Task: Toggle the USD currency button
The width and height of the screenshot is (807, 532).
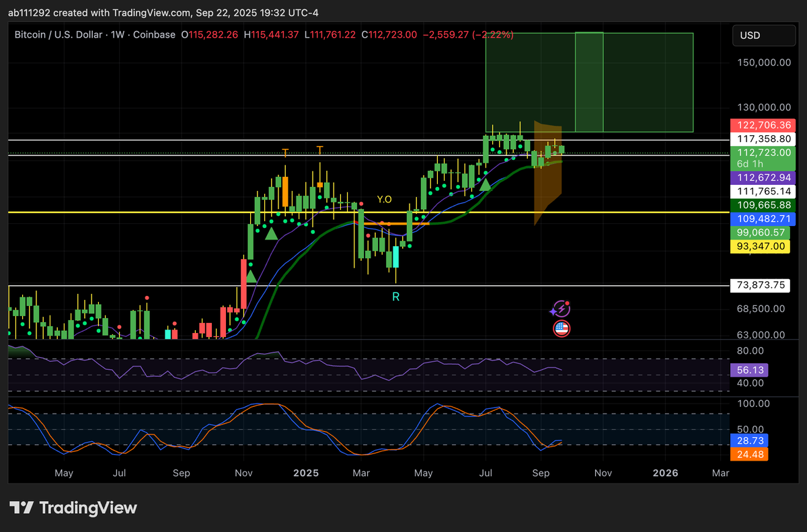Action: [x=764, y=35]
